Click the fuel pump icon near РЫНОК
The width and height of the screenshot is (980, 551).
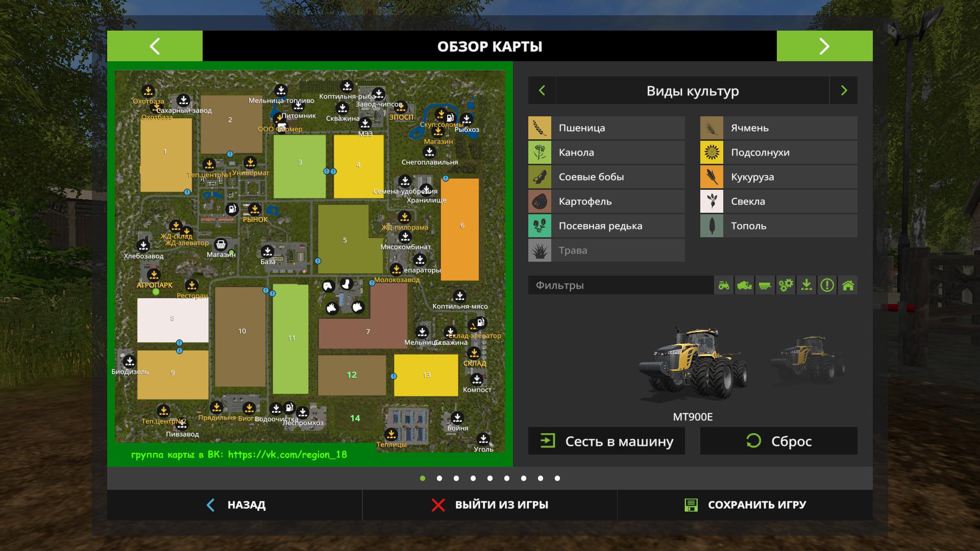[232, 209]
